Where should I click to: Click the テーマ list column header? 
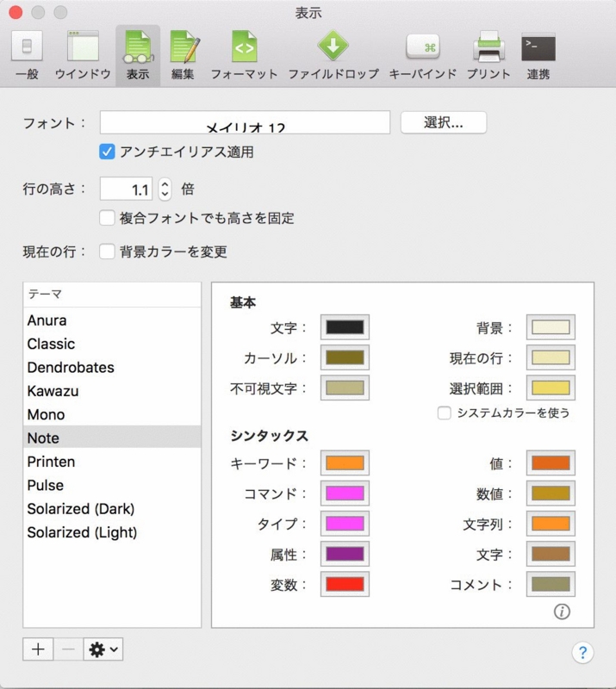(x=112, y=295)
